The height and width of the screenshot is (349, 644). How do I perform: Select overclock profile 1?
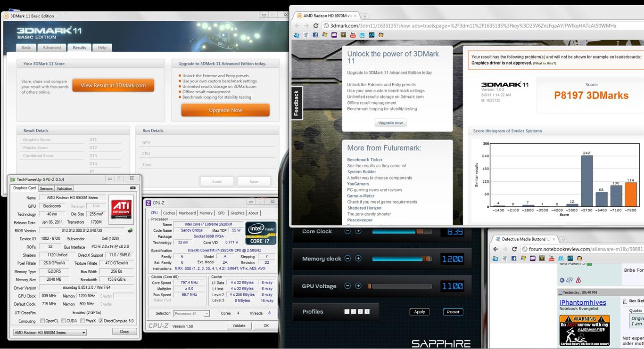coord(347,312)
